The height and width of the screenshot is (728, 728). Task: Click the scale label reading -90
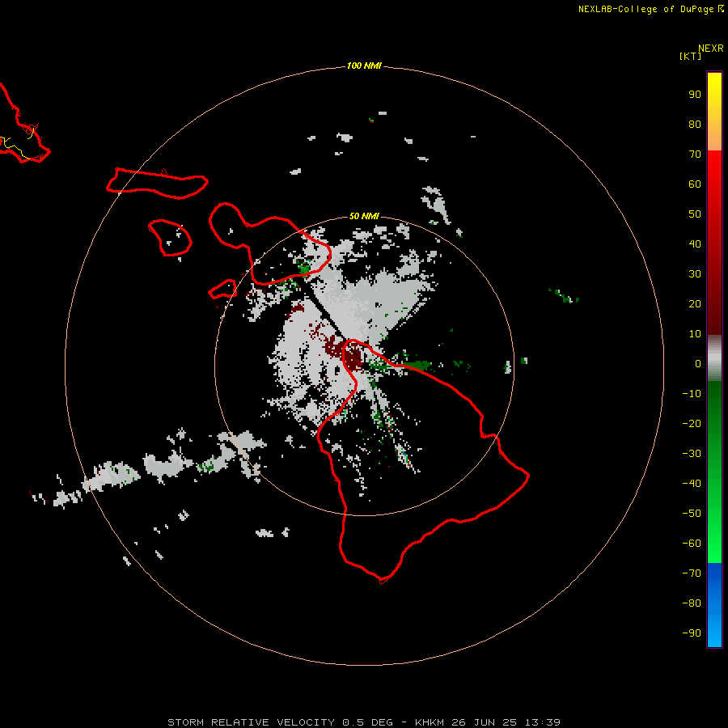pyautogui.click(x=692, y=633)
